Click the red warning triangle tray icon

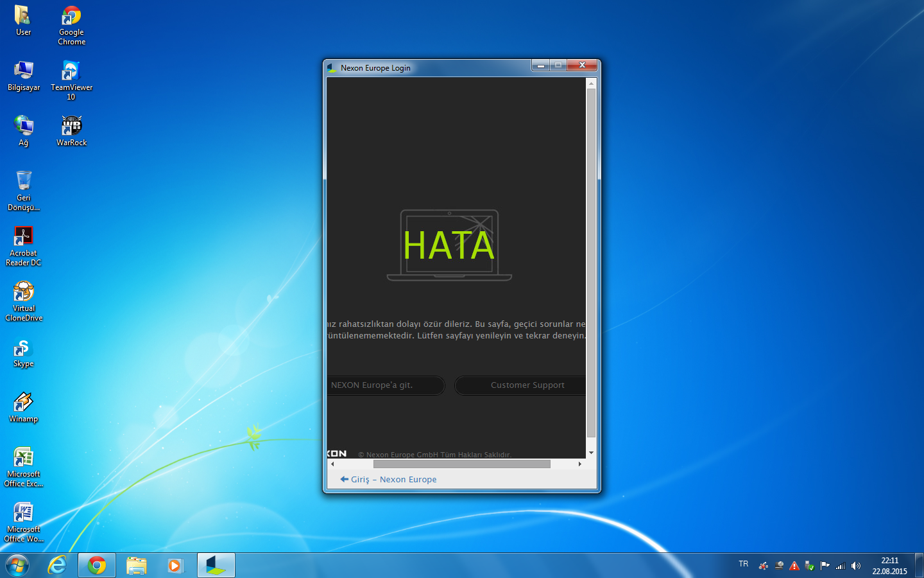(794, 566)
